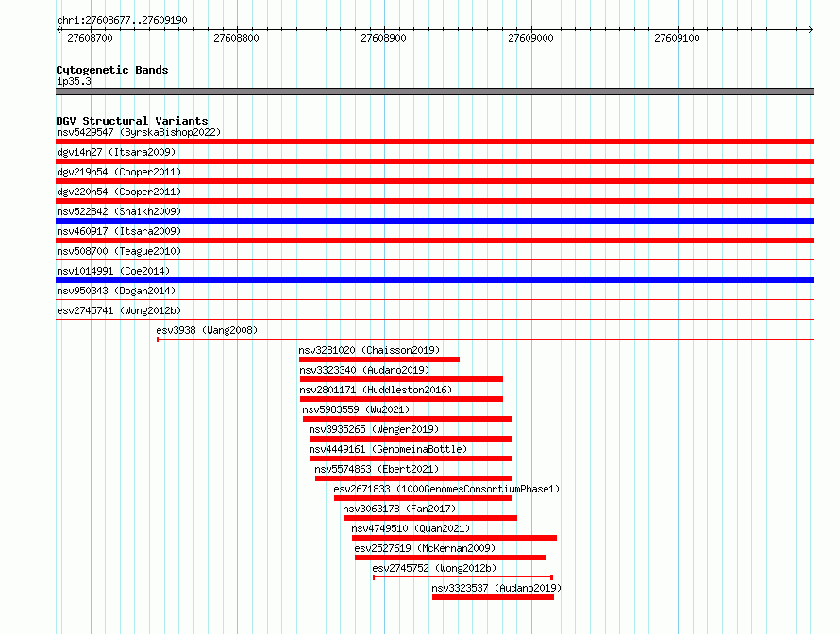Open the dgv219n54 (Cooper2011) variant label
This screenshot has width=840, height=634.
pos(119,172)
